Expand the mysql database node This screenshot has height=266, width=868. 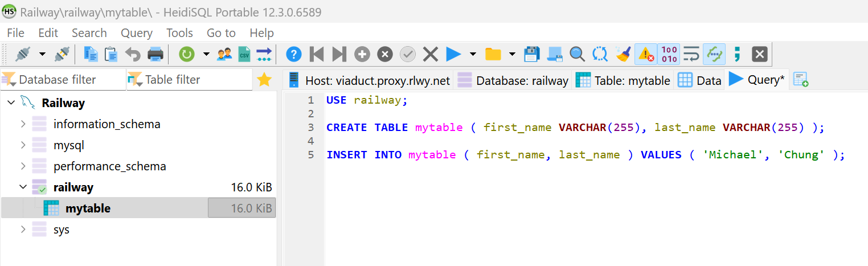coord(23,145)
